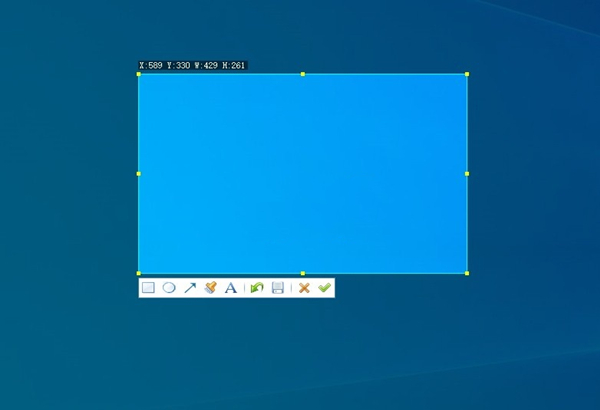Undo the last annotation with green arrow
Image resolution: width=600 pixels, height=410 pixels.
[257, 288]
